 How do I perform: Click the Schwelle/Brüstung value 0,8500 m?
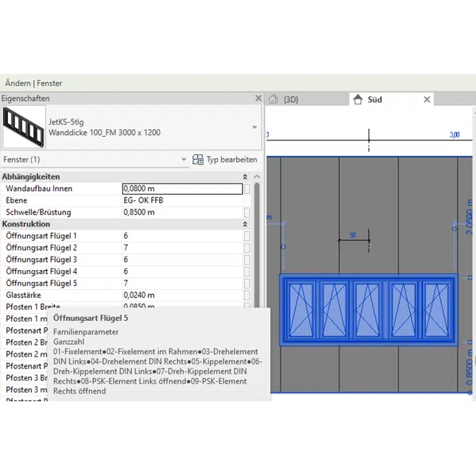click(x=139, y=212)
